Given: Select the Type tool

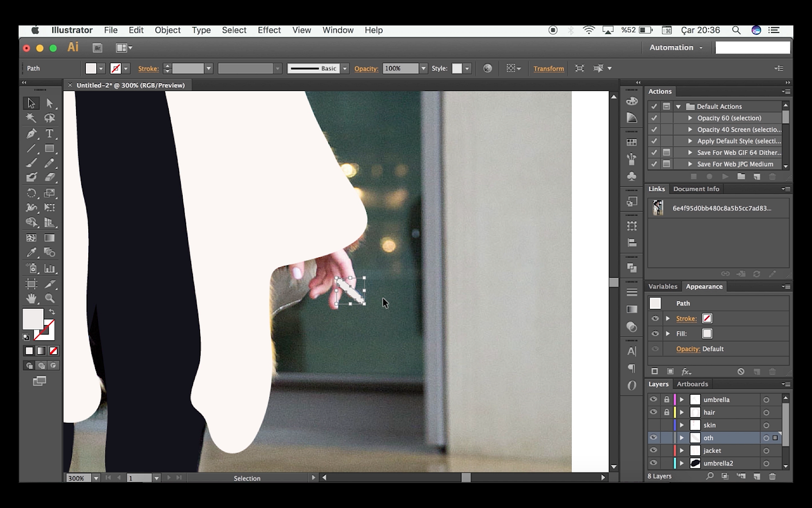Looking at the screenshot, I should (50, 134).
